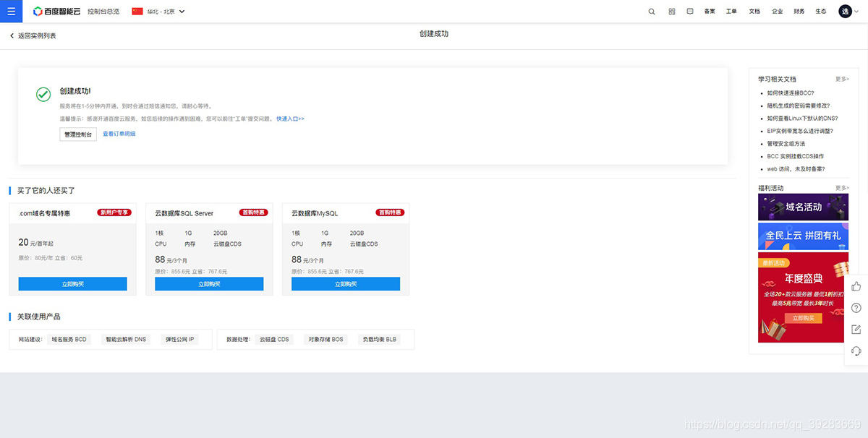The image size is (868, 438).
Task: Open the doc EIP实例带宽怎么进行调整?
Action: tap(800, 131)
